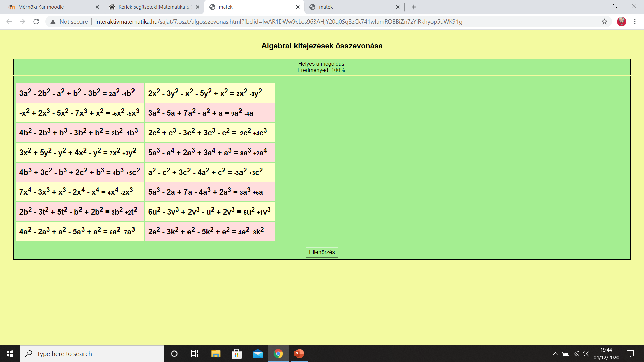Open Mail app in taskbar
Image resolution: width=644 pixels, height=362 pixels.
[258, 354]
